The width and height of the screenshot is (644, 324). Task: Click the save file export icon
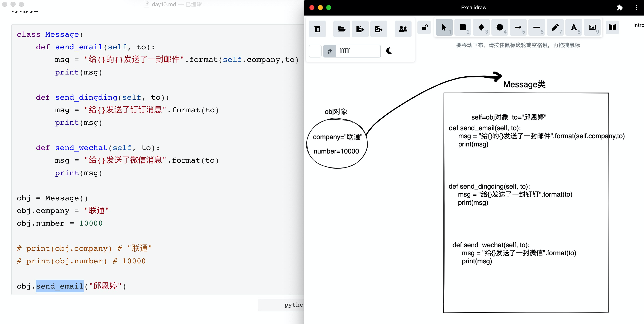click(x=360, y=29)
